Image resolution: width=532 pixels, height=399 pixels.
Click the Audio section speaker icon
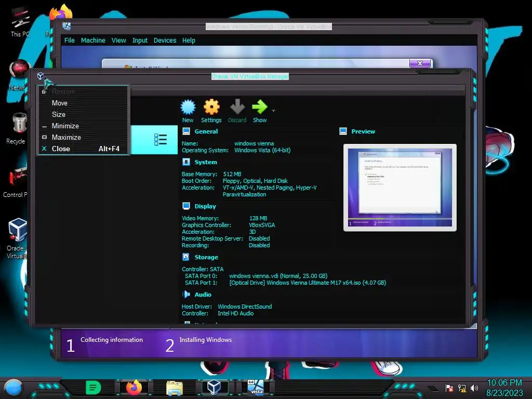click(186, 294)
